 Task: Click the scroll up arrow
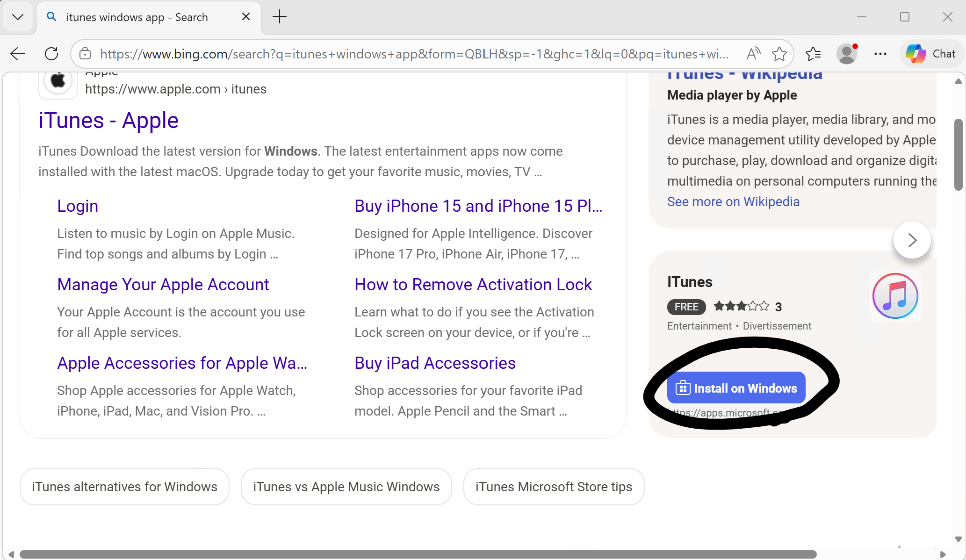coord(959,81)
